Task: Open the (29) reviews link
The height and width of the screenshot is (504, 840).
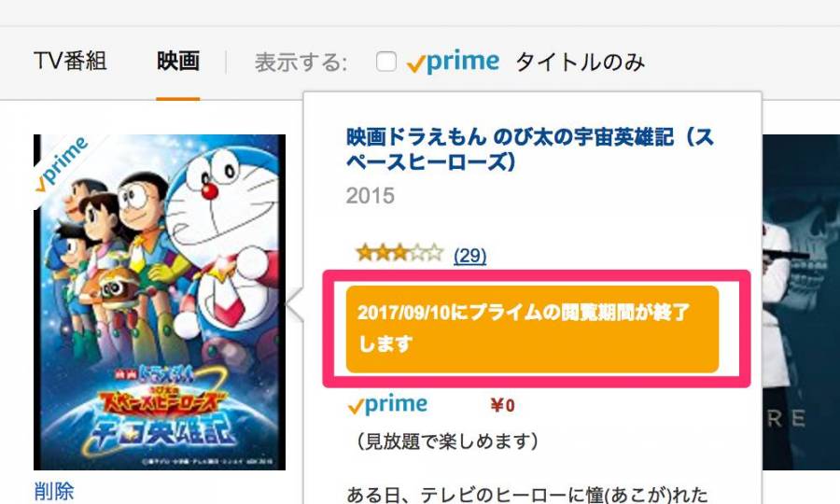Action: pos(469,256)
